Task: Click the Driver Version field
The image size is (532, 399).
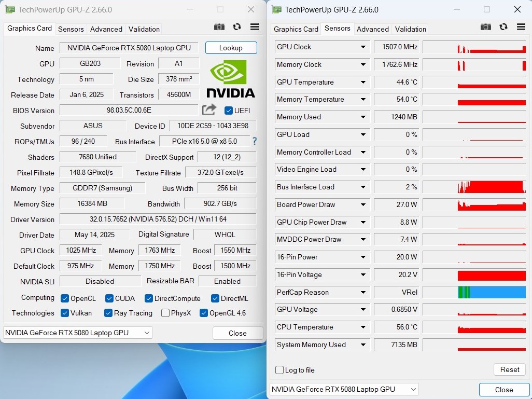Action: coord(158,219)
